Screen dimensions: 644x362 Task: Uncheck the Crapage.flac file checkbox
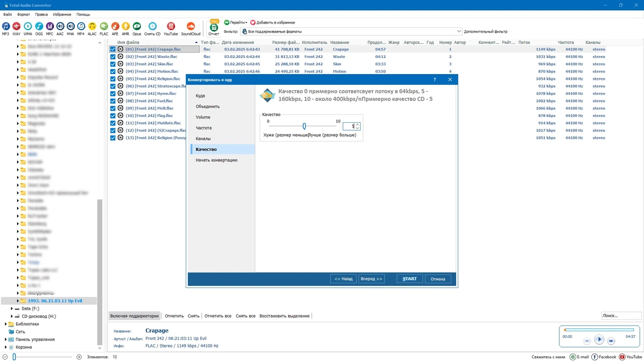click(113, 49)
